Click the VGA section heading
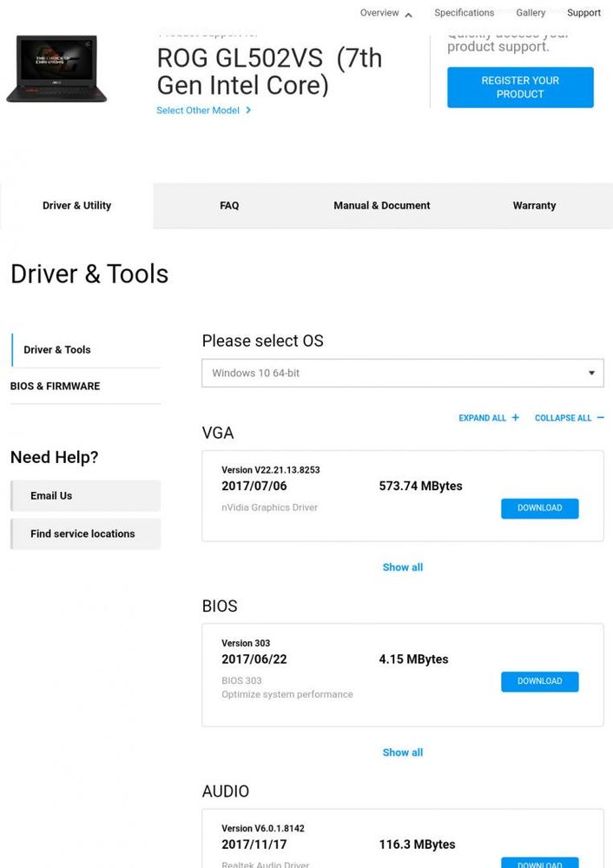The height and width of the screenshot is (868, 613). coord(217,433)
